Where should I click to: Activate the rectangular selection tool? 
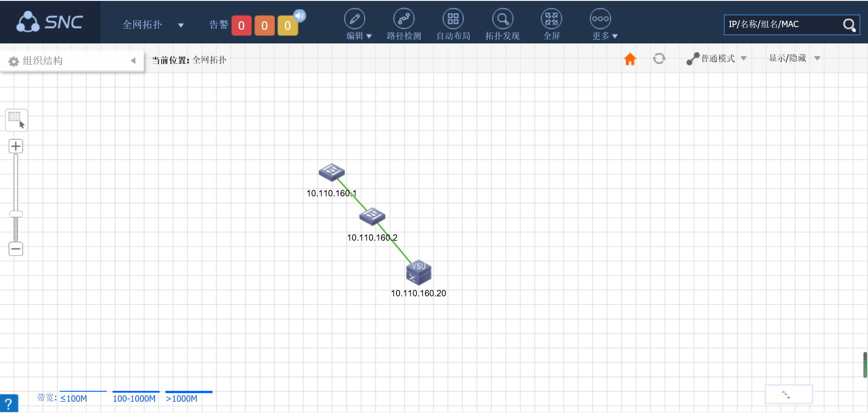click(x=16, y=120)
